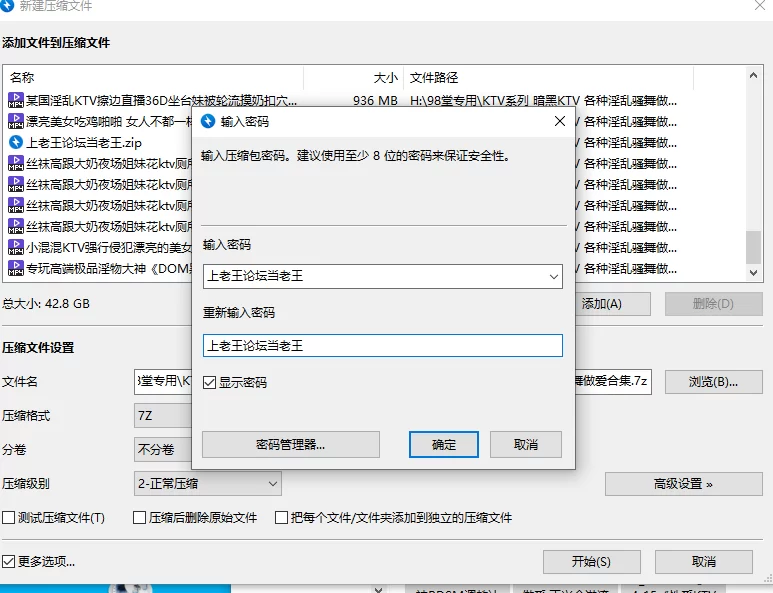Expand 高级设置 » options
Screen dimensions: 773x593
tap(683, 484)
